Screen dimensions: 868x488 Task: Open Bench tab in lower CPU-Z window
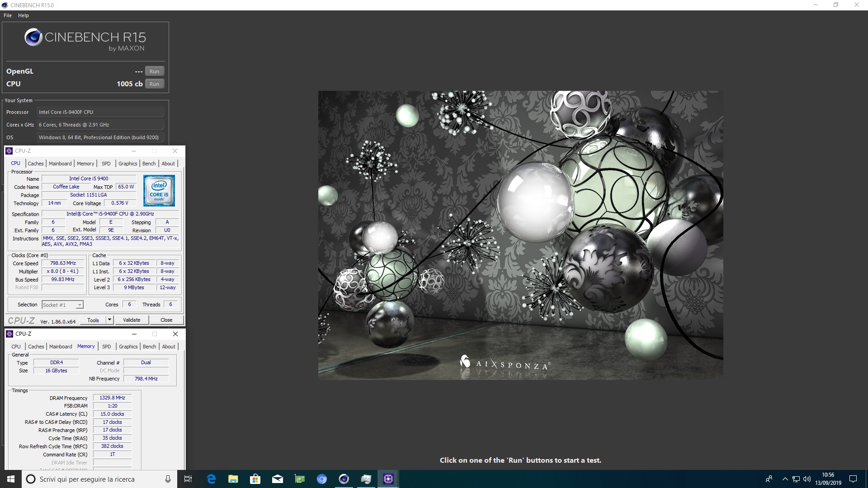150,347
